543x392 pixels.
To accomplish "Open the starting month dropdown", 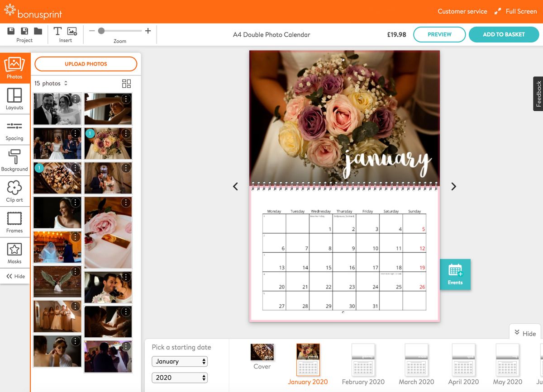I will coord(179,361).
